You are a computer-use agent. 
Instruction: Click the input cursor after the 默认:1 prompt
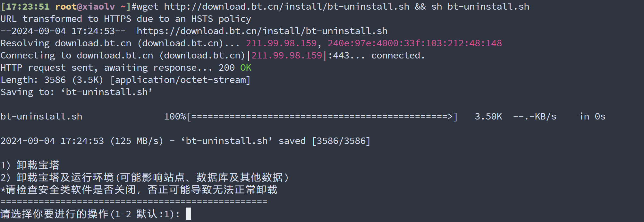coord(188,214)
